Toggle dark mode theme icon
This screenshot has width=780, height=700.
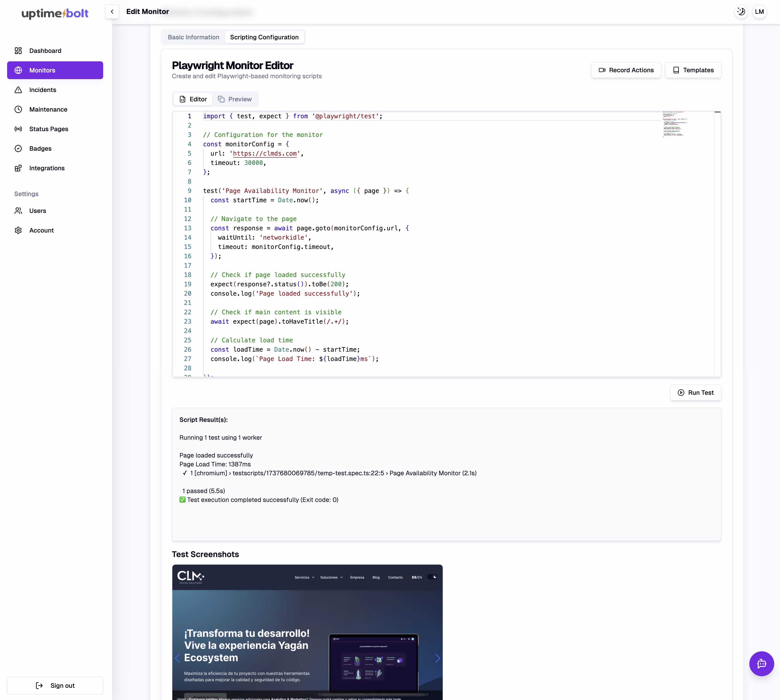[x=741, y=12]
